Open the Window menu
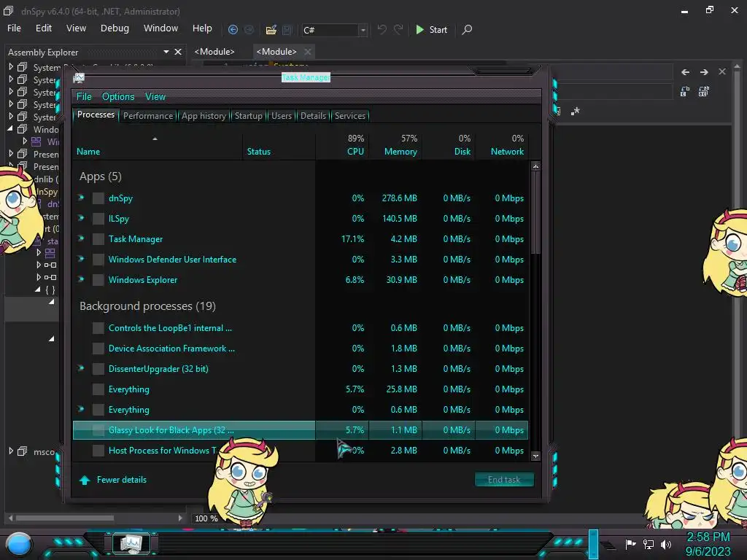747x560 pixels. [x=160, y=28]
